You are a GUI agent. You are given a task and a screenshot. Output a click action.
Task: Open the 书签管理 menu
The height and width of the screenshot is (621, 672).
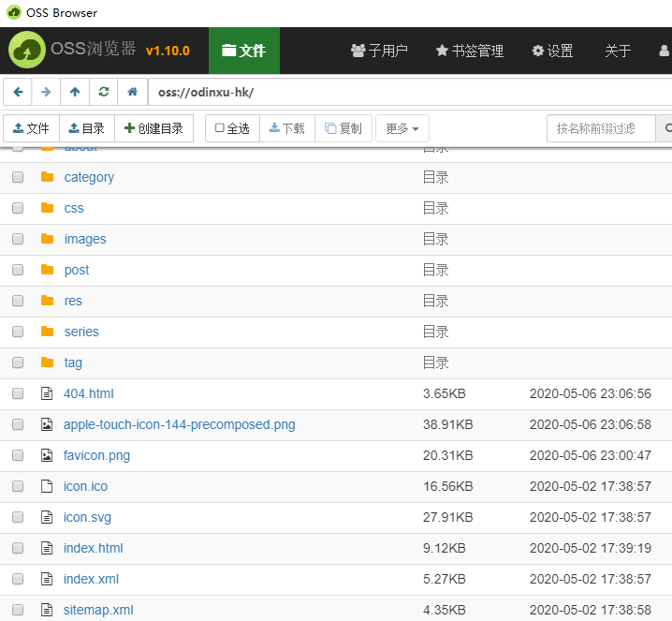click(x=470, y=51)
